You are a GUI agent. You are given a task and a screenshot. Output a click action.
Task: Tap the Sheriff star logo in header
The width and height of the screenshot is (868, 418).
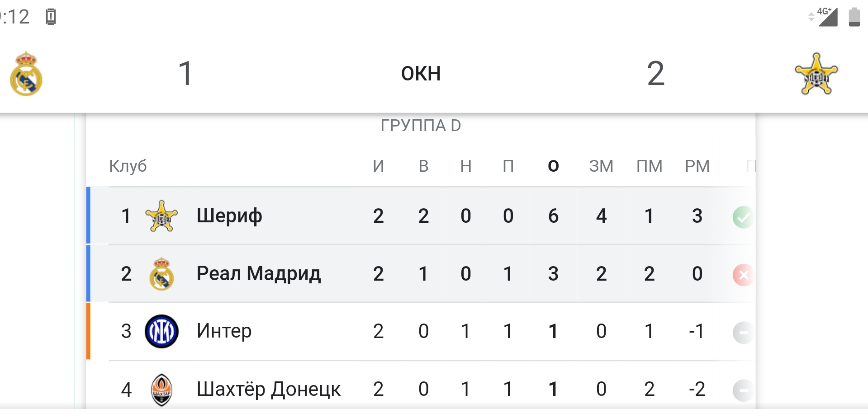[x=816, y=74]
